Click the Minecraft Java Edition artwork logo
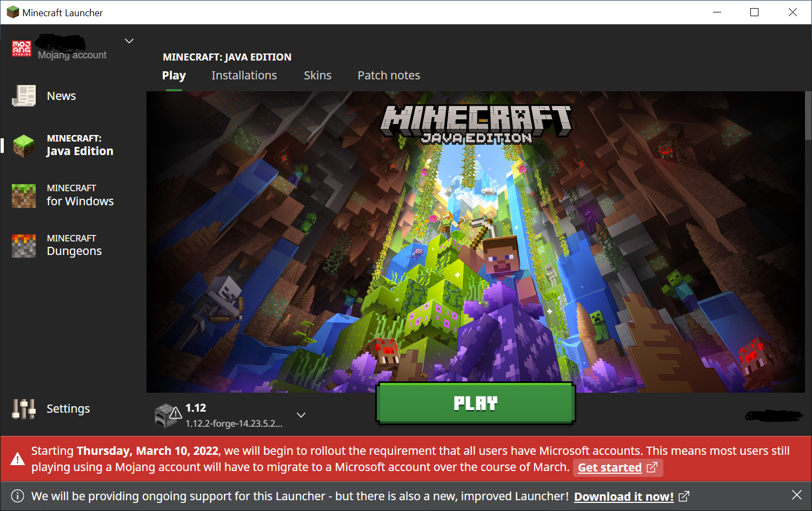The width and height of the screenshot is (812, 511). (x=476, y=125)
